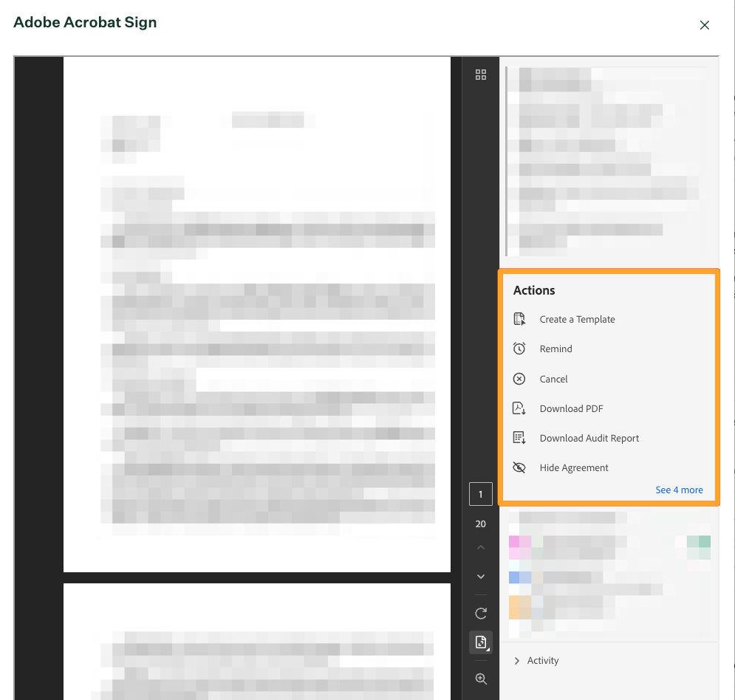
Task: Select the Download Audit Report text
Action: coord(589,438)
